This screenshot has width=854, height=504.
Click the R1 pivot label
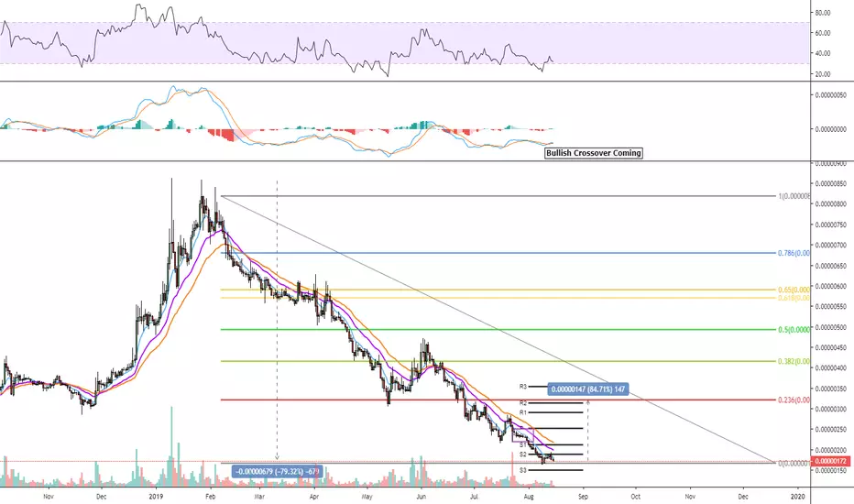523,412
